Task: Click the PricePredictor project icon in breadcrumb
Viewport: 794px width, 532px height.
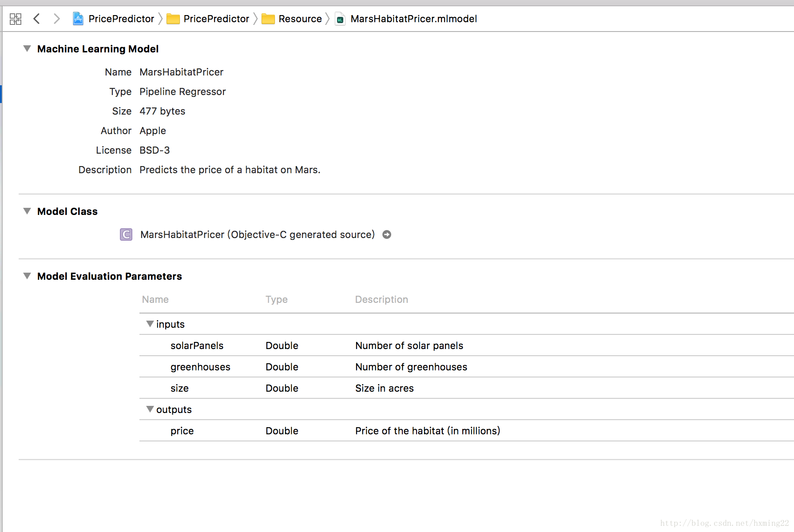Action: tap(78, 19)
